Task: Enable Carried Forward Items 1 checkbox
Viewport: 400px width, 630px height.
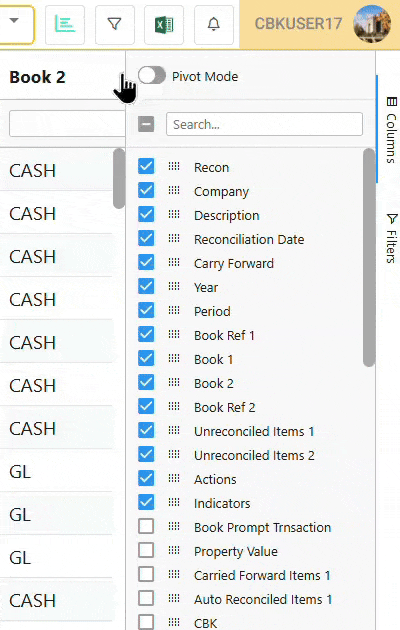Action: click(146, 574)
